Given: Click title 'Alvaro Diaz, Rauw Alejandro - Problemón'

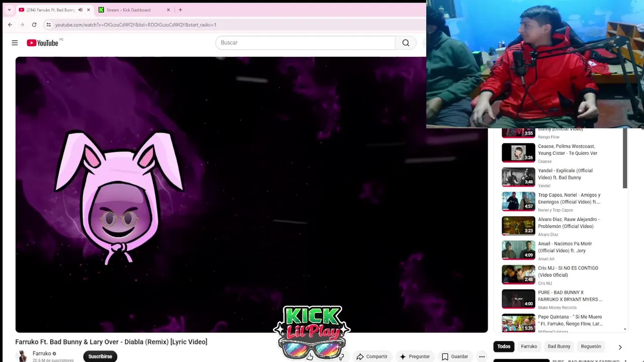Looking at the screenshot, I should (x=569, y=223).
